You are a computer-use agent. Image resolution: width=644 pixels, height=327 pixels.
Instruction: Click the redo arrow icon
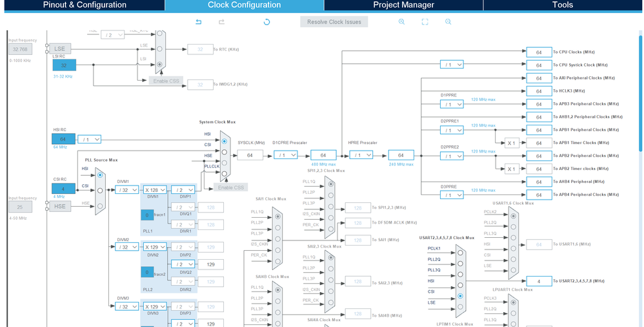tap(221, 22)
